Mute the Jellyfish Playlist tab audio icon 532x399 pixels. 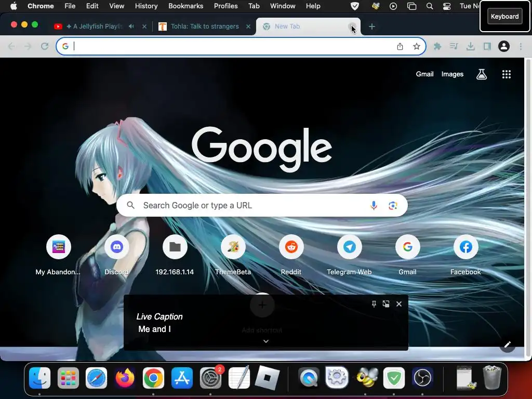coord(131,26)
